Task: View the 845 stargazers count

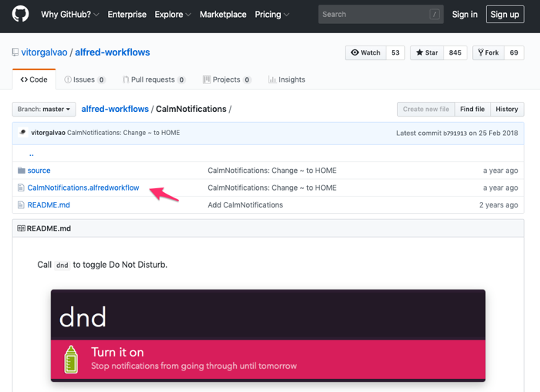Action: (455, 52)
